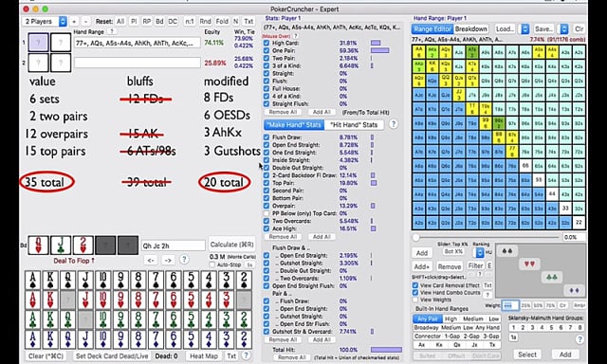This screenshot has width=607, height=364.
Task: Open the dropdown arrow beside Load
Action: (524, 29)
